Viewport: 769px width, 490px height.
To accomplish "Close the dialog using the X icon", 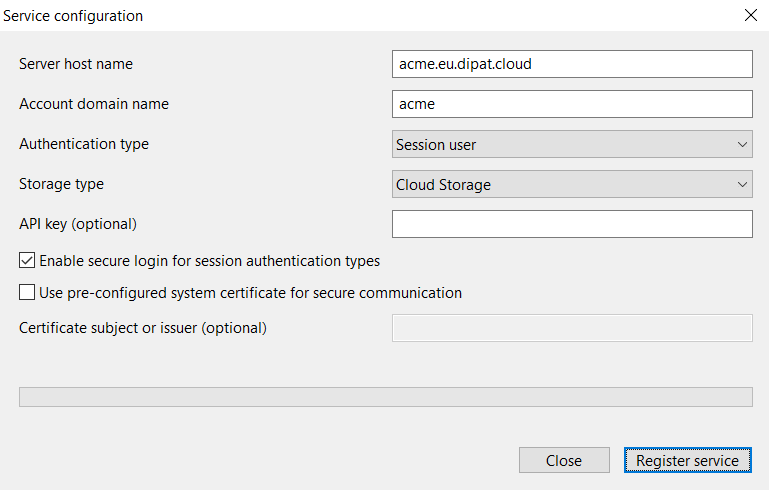I will click(x=751, y=15).
